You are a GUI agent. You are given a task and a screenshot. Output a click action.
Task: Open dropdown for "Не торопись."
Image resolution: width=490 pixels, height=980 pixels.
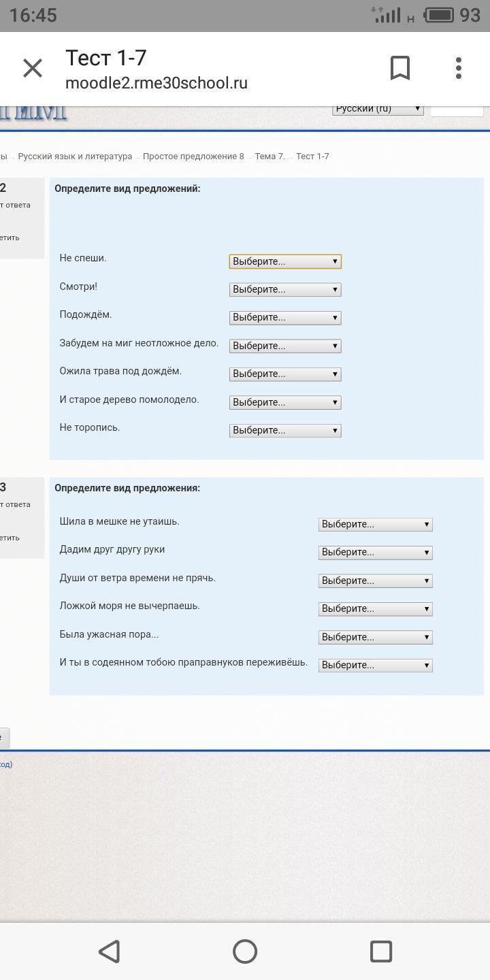coord(285,431)
